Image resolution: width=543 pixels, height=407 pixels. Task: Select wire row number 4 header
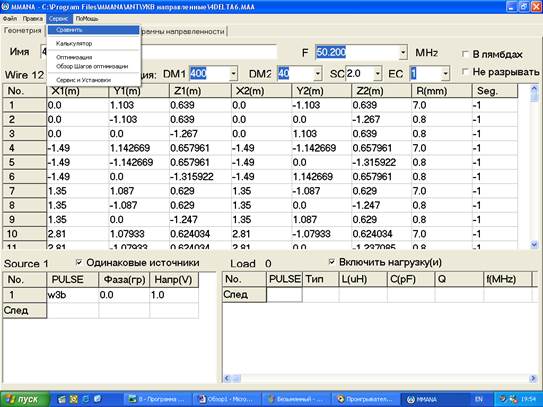click(x=24, y=148)
